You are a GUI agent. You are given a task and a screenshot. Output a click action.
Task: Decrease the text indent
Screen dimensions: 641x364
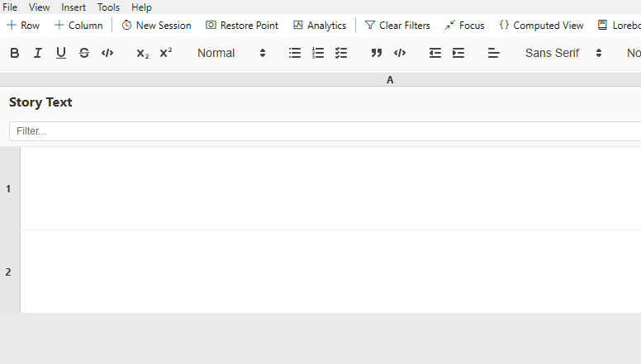point(435,53)
